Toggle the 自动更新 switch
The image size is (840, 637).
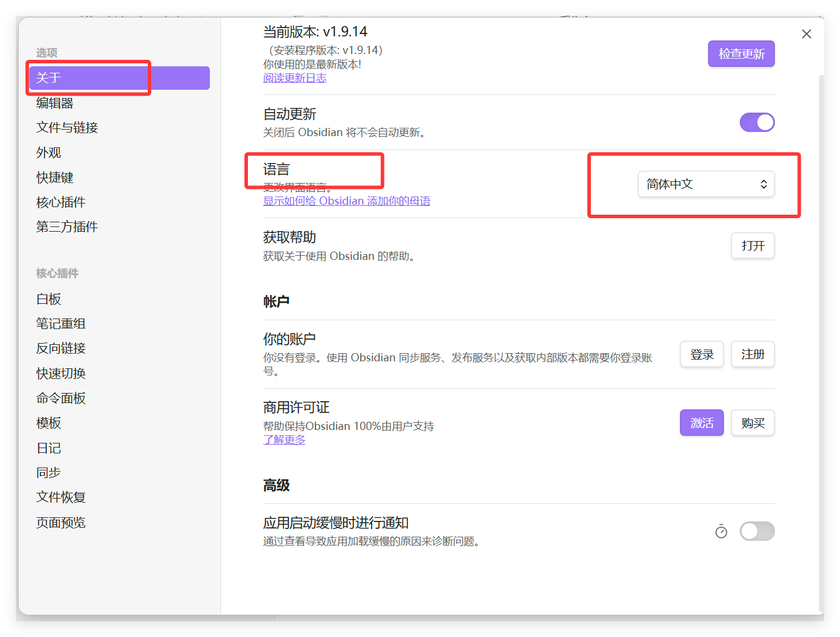[757, 123]
